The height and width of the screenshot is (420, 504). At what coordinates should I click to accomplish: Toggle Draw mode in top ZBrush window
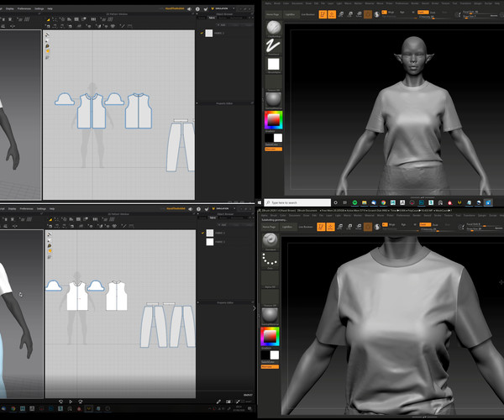tap(332, 14)
